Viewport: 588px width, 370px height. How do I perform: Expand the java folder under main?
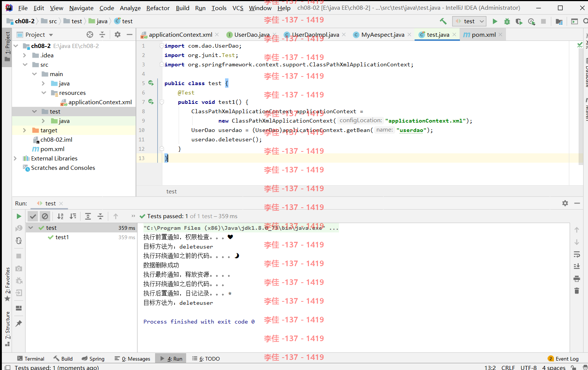pyautogui.click(x=43, y=83)
